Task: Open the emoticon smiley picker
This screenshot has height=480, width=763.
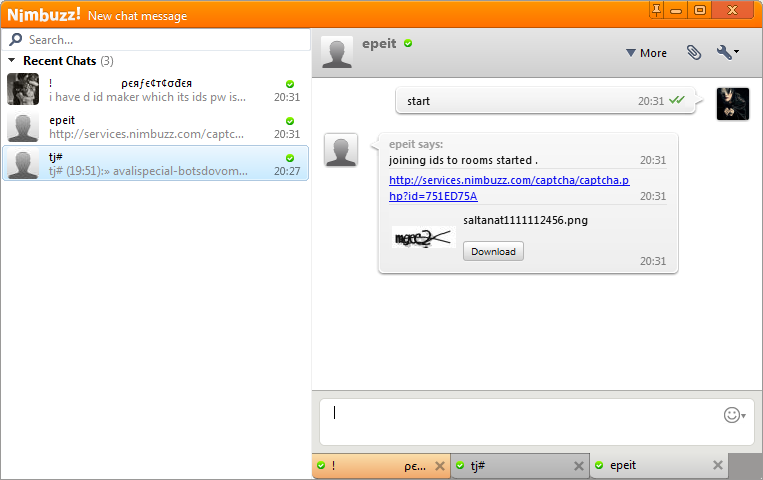Action: [734, 415]
